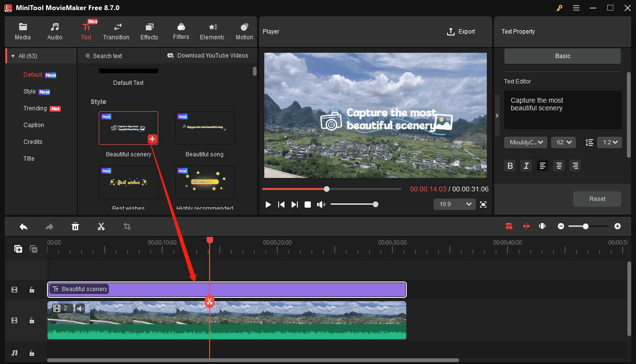This screenshot has height=364, width=636.
Task: Play the video preview
Action: [x=268, y=204]
